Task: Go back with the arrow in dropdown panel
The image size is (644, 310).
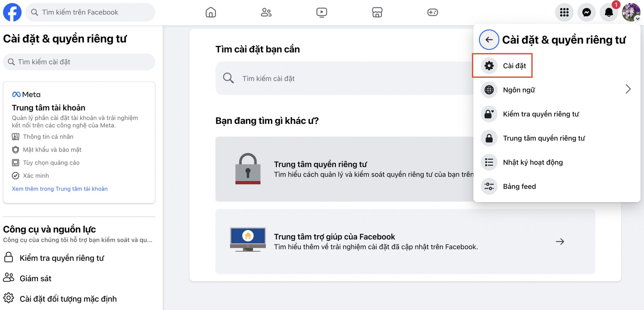Action: (489, 40)
